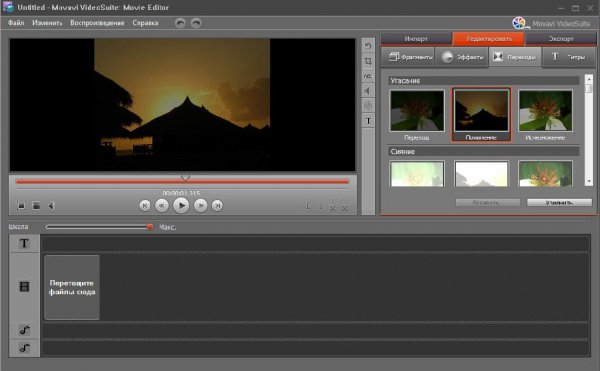Open the Справка menu

tap(145, 23)
